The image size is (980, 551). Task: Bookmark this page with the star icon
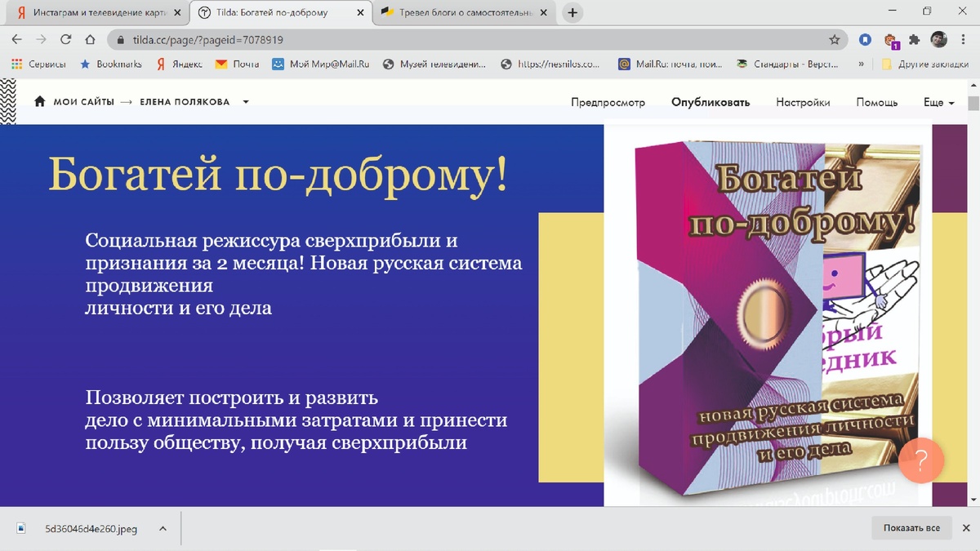click(834, 39)
